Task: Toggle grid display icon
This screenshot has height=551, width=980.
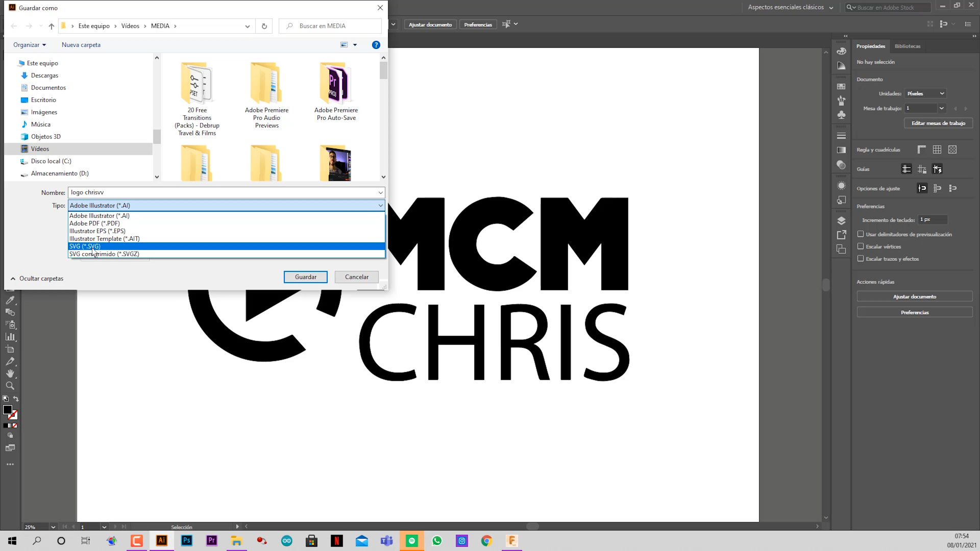Action: [x=937, y=149]
